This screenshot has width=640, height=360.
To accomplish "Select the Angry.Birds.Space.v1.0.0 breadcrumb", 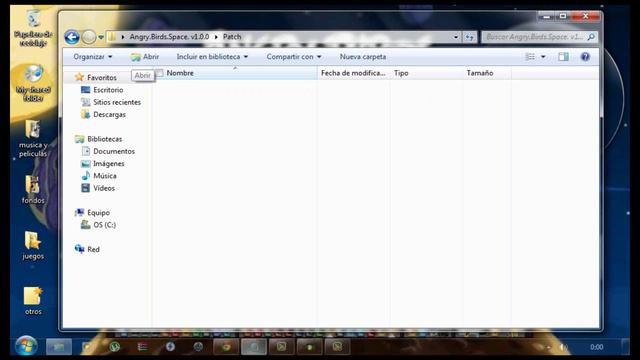I will [x=169, y=37].
